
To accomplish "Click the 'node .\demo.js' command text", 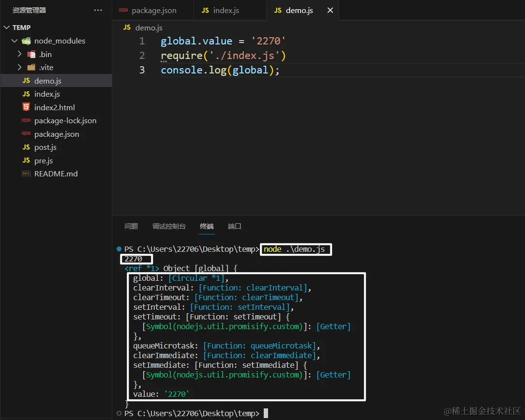I will (294, 249).
